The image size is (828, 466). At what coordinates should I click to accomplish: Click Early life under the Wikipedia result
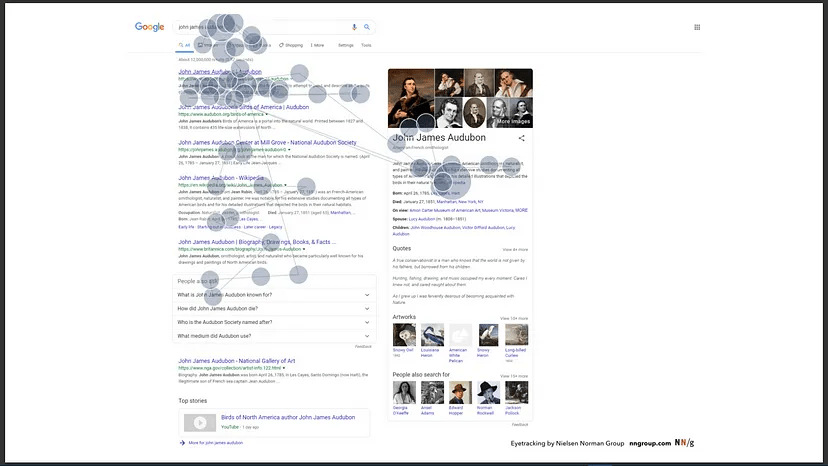[186, 227]
